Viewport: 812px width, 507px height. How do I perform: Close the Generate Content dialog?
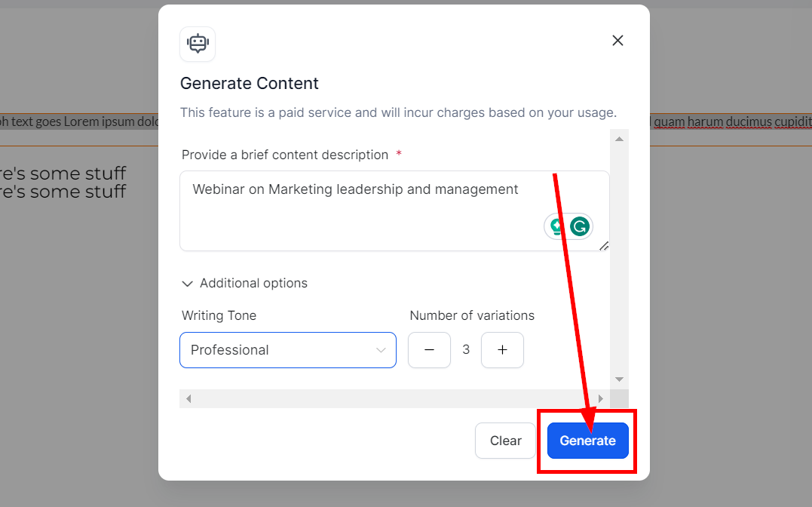pyautogui.click(x=617, y=41)
